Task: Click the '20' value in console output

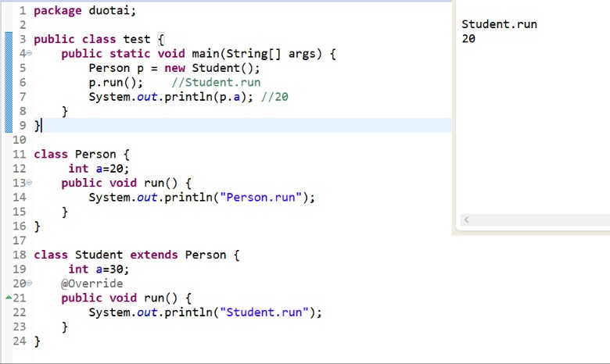Action: 468,38
